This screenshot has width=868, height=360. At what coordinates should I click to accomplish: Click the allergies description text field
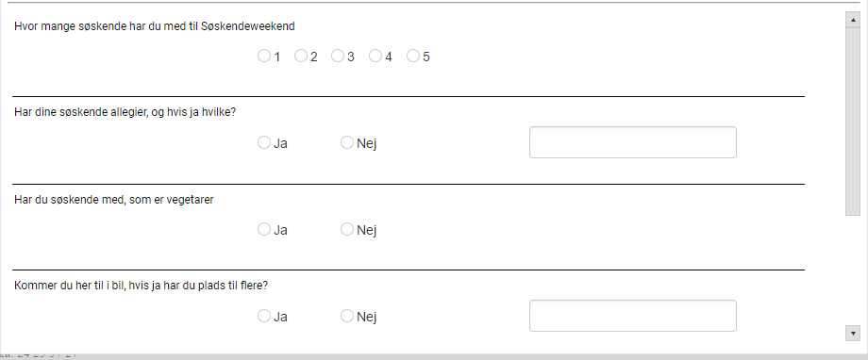pos(633,142)
